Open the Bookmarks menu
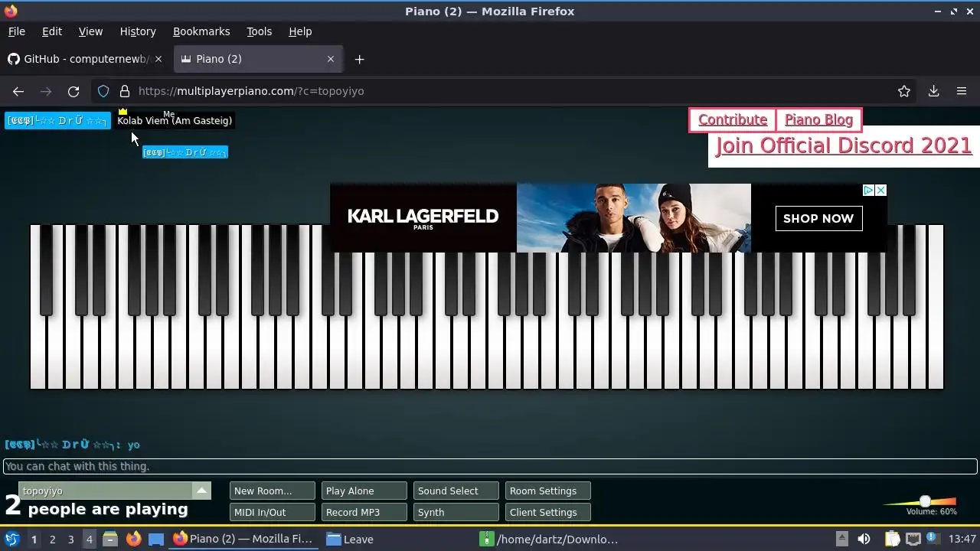Image resolution: width=980 pixels, height=551 pixels. click(201, 31)
